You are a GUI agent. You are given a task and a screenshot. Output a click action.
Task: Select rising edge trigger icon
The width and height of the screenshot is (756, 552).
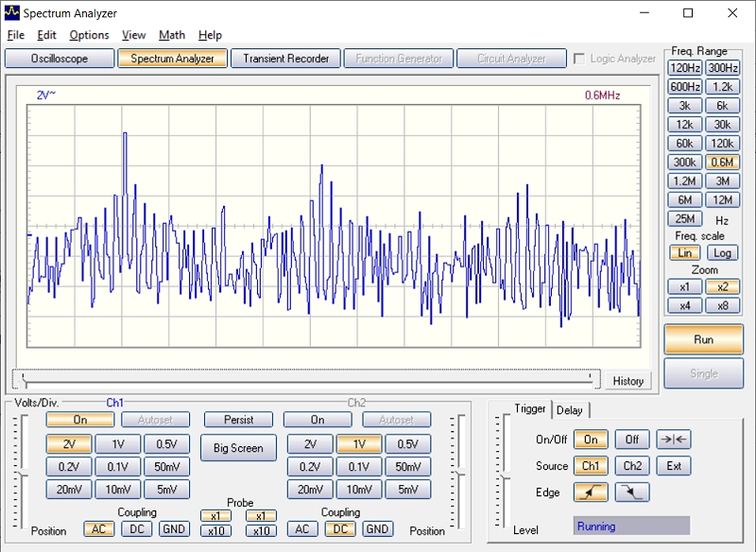point(590,492)
